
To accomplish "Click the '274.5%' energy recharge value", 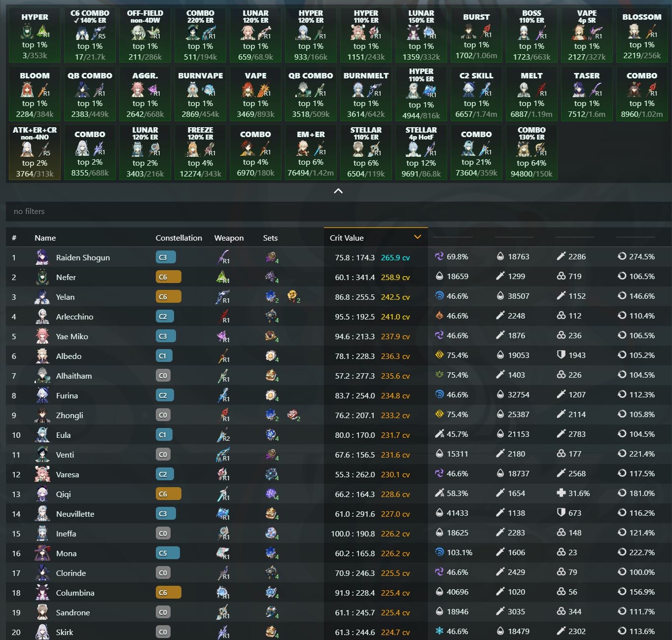I will (x=642, y=257).
